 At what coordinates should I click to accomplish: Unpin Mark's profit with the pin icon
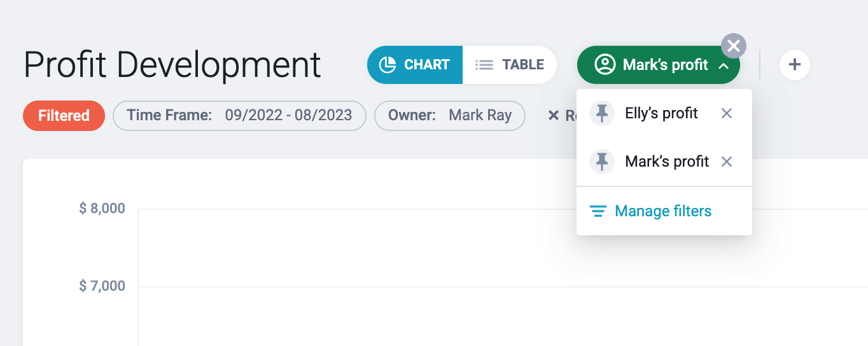pyautogui.click(x=602, y=162)
